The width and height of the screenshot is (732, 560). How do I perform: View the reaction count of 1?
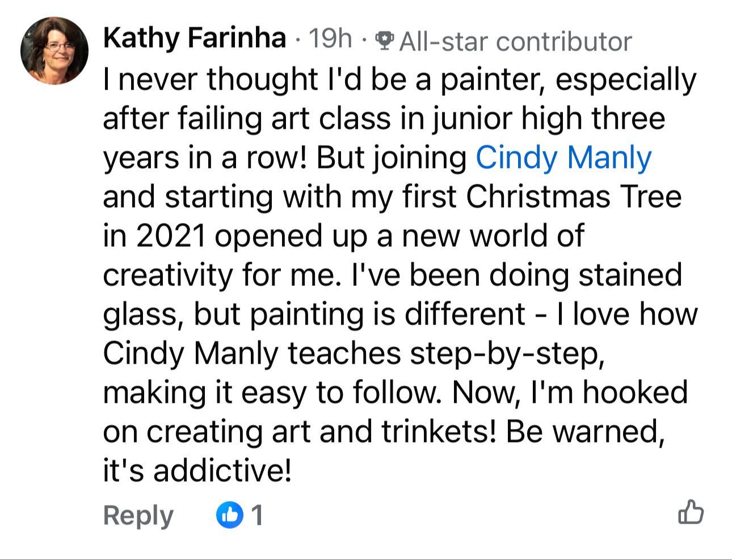(257, 515)
